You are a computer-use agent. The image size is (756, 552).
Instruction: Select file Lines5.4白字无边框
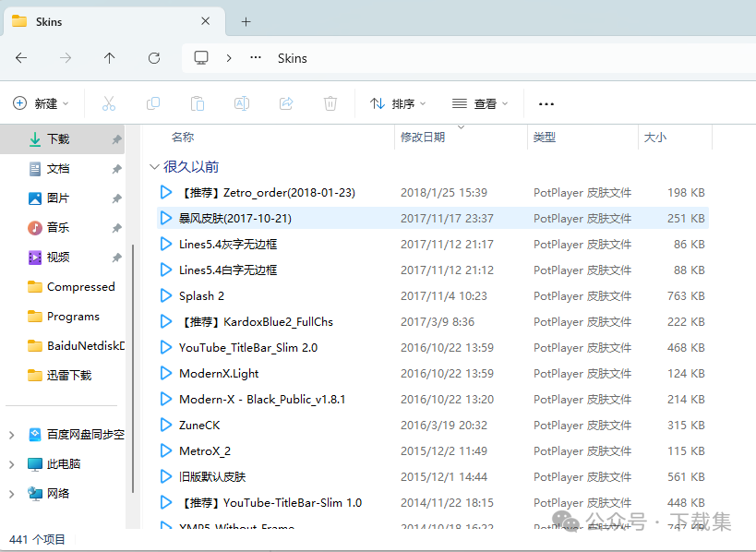433,270
